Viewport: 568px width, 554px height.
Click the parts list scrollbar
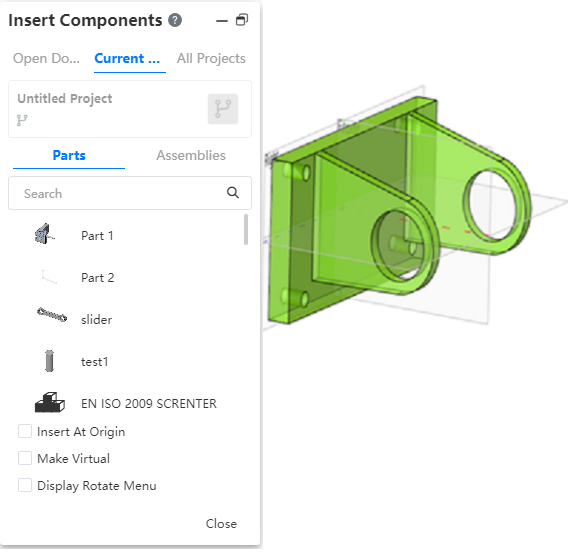[x=246, y=229]
